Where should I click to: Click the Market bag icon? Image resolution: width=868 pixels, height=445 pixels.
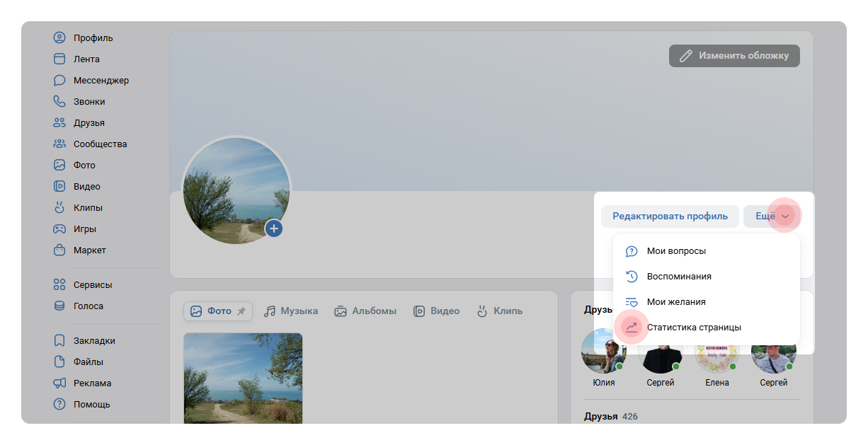point(59,250)
